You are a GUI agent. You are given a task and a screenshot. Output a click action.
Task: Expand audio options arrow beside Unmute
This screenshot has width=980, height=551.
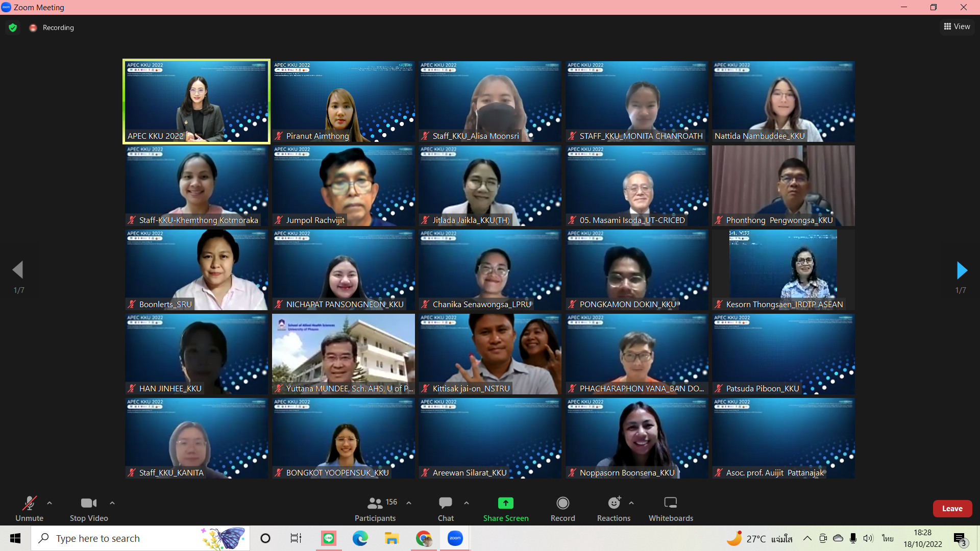click(x=50, y=503)
